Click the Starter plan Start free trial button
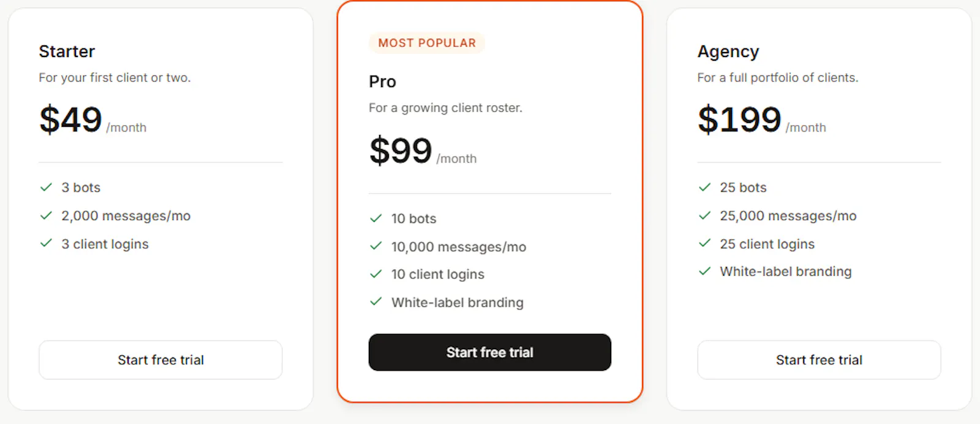 [160, 360]
